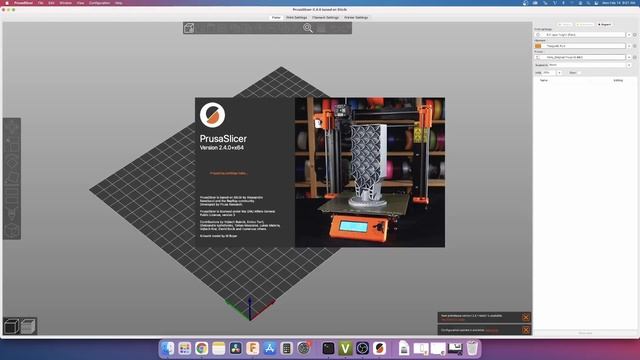Screen dimensions: 640x360
Task: Open the print settings cog icon
Action: (x=634, y=35)
